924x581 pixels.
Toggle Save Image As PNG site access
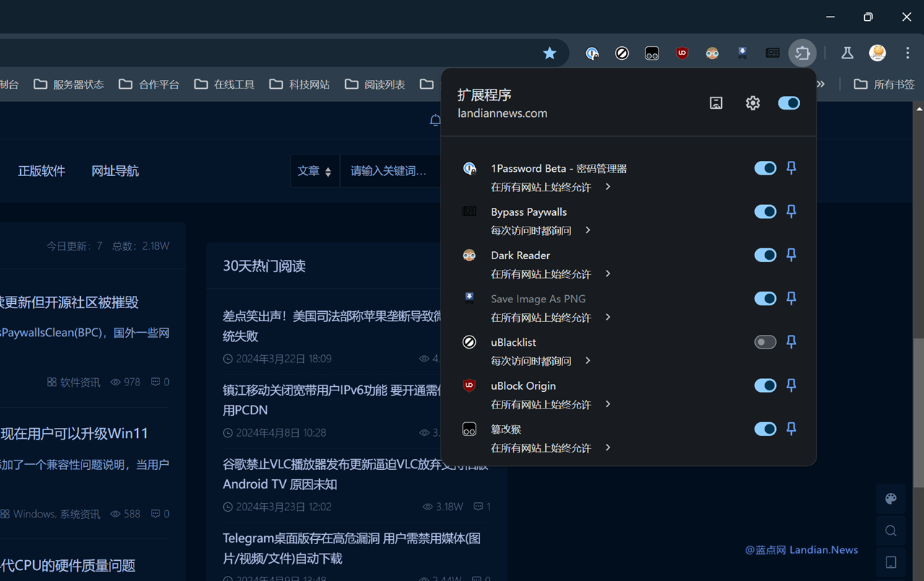tap(765, 298)
